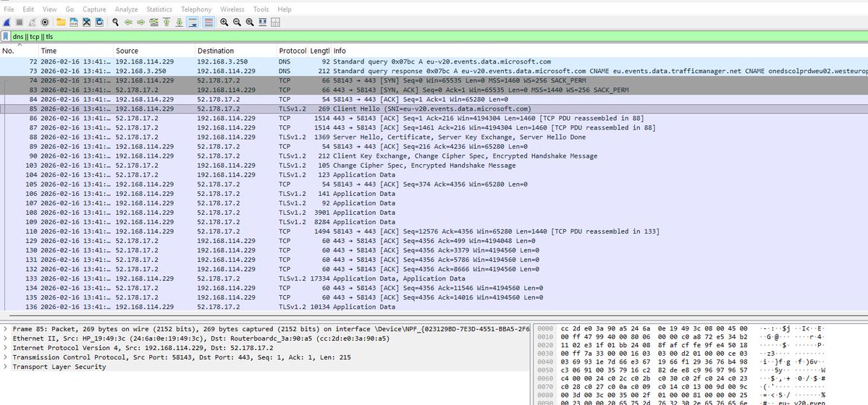This screenshot has width=868, height=405.
Task: Sort by the Source column header
Action: (x=154, y=51)
